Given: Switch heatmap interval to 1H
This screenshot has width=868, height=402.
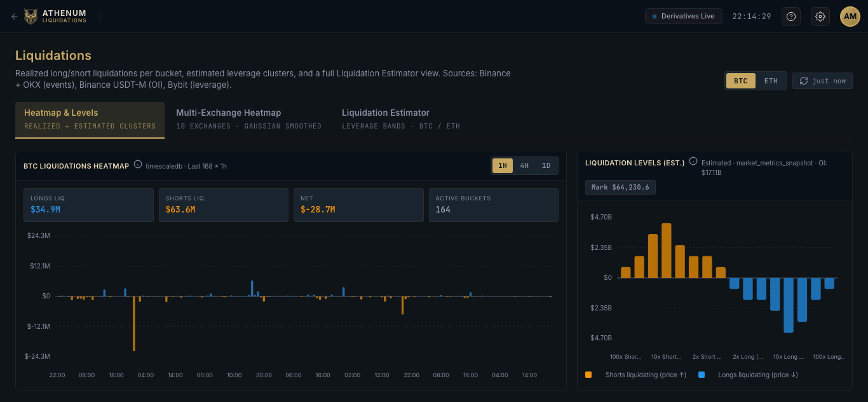Looking at the screenshot, I should (503, 166).
